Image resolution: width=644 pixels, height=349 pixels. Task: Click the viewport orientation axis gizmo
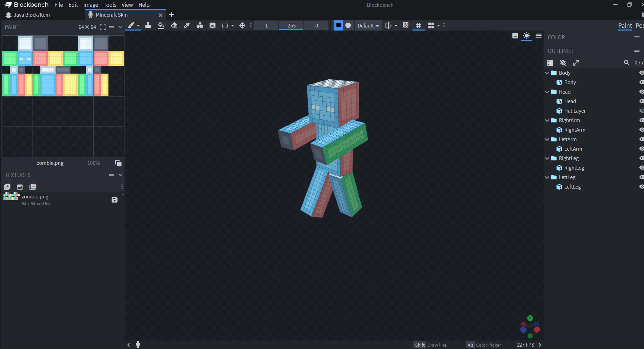coord(530,327)
